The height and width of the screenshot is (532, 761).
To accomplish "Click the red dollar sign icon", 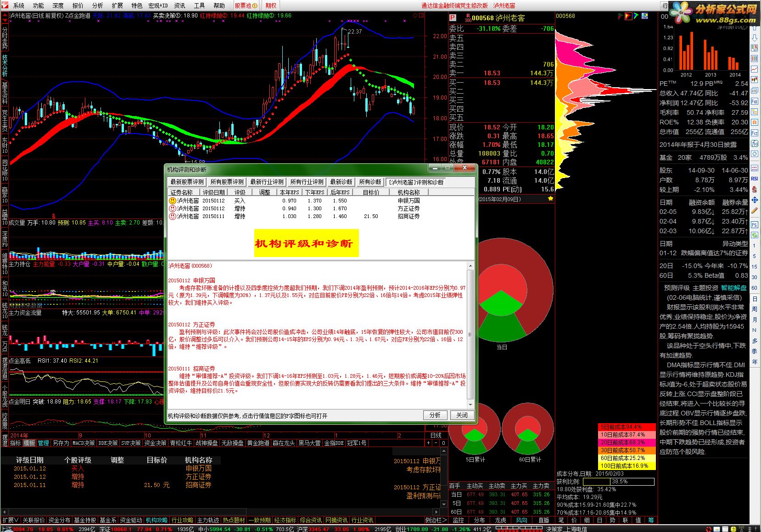I will click(755, 189).
